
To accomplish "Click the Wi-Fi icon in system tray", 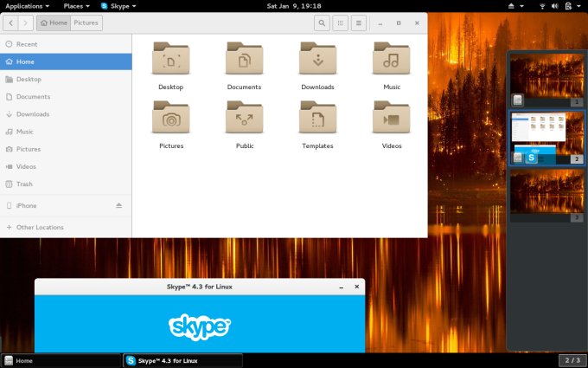I will coord(542,6).
